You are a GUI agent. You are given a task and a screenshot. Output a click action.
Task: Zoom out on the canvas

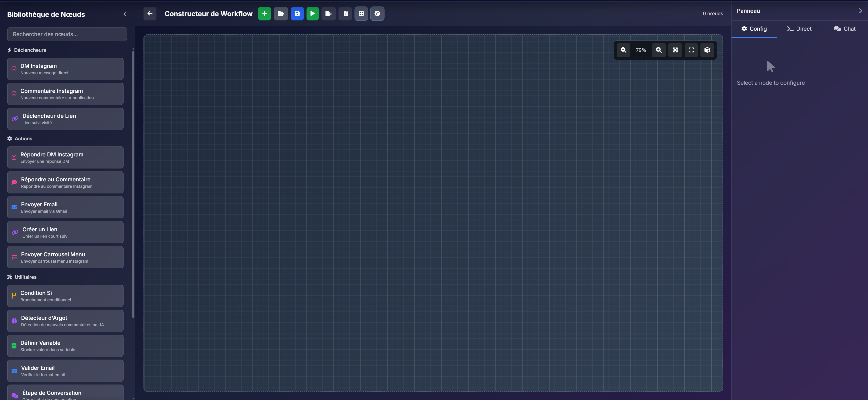coord(623,50)
